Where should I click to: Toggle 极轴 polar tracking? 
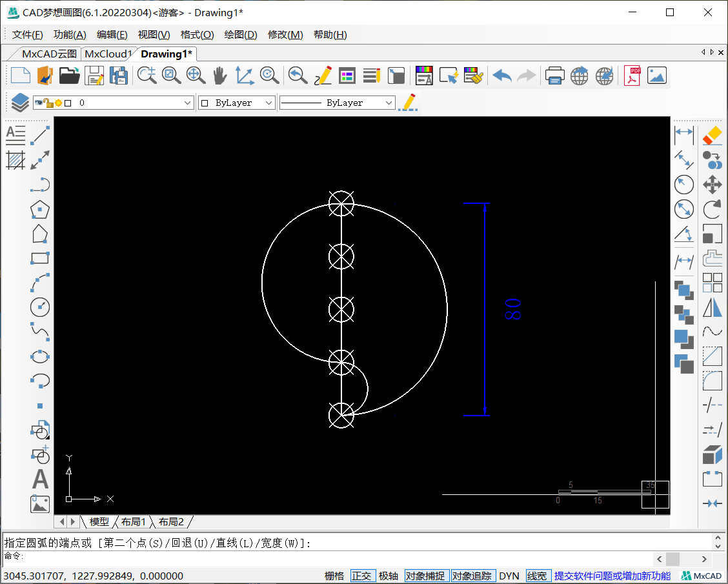[388, 576]
